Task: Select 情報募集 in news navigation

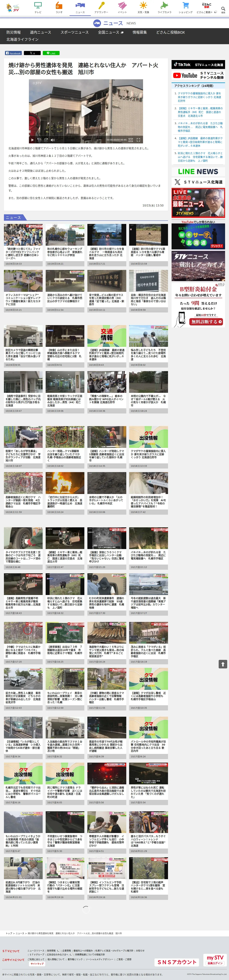Action: 139,32
